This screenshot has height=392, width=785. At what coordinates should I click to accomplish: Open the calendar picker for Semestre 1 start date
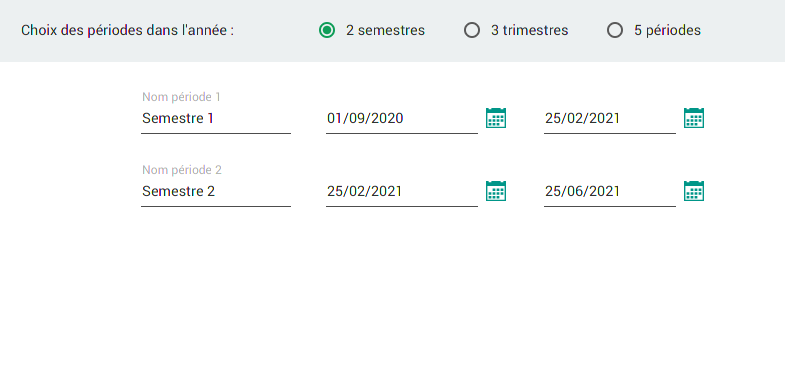[x=496, y=118]
